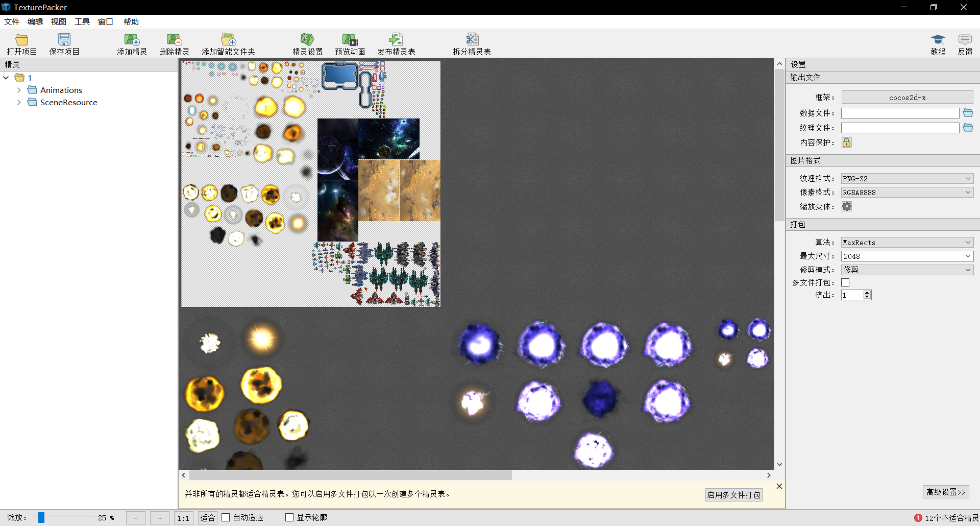
Task: Open the 工具 menu
Action: [81, 21]
